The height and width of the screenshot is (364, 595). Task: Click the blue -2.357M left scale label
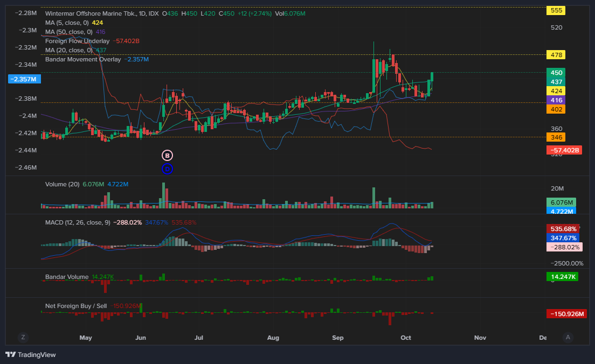pos(25,79)
